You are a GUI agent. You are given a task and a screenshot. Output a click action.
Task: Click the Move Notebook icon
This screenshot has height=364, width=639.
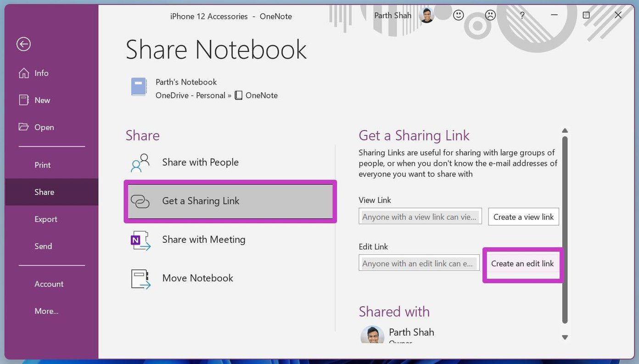(140, 278)
